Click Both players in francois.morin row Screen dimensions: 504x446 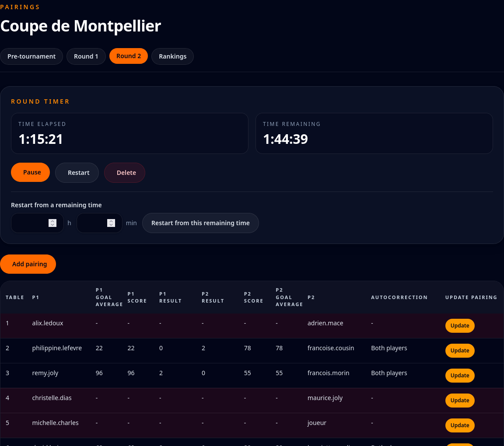[x=389, y=373]
